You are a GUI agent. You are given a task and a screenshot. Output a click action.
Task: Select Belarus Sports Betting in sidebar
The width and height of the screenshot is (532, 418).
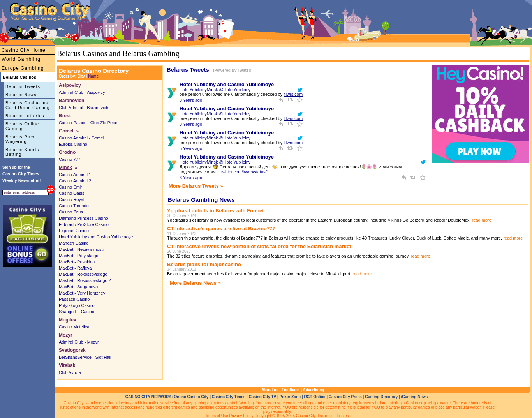(30, 152)
